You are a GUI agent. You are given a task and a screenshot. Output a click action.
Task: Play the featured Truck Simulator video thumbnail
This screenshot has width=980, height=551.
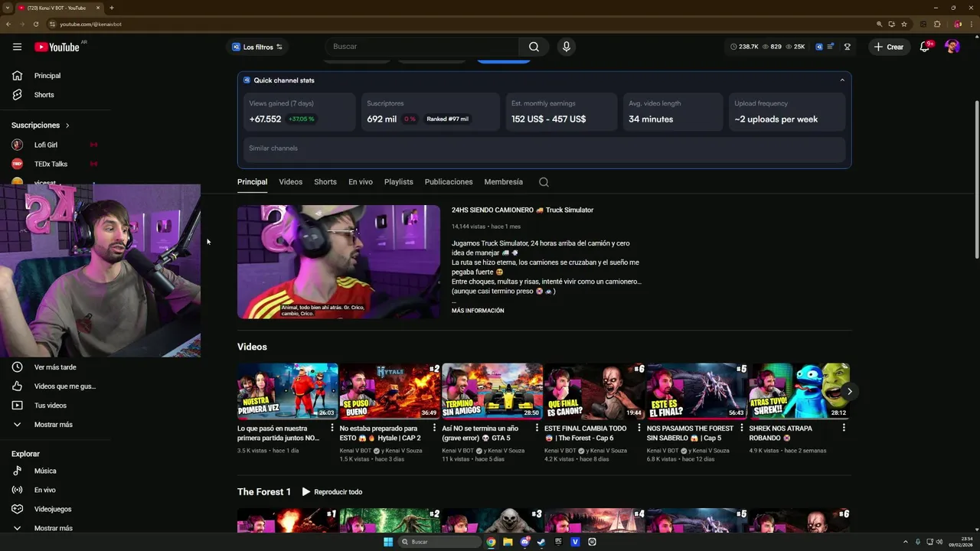pyautogui.click(x=338, y=262)
